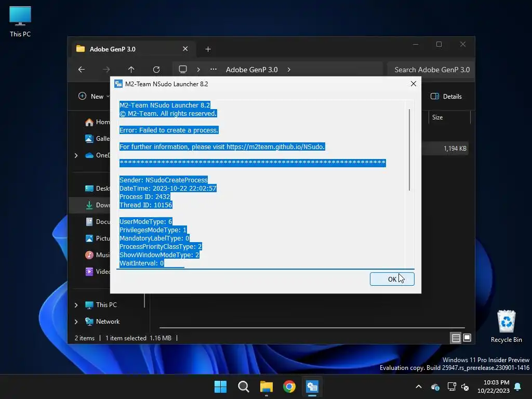532x399 pixels.
Task: Show hidden path items via the ellipsis
Action: pos(214,69)
